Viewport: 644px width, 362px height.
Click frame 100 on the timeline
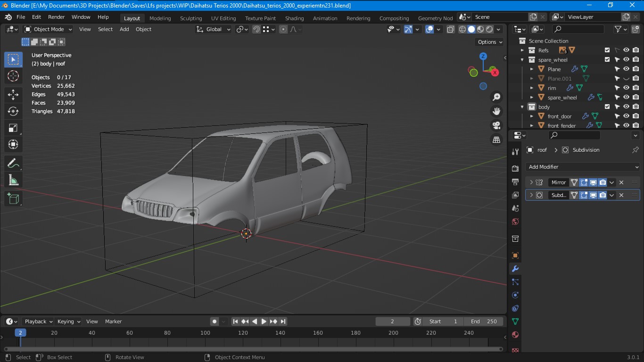click(205, 333)
